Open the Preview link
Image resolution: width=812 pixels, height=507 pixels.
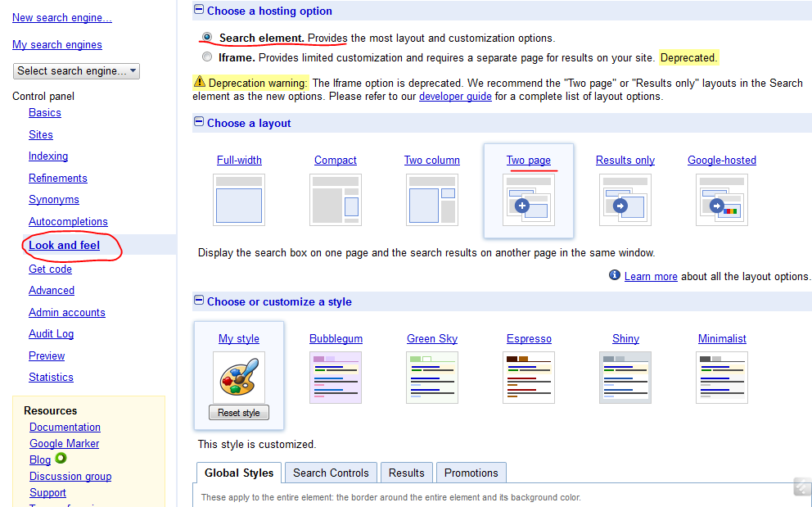point(47,356)
